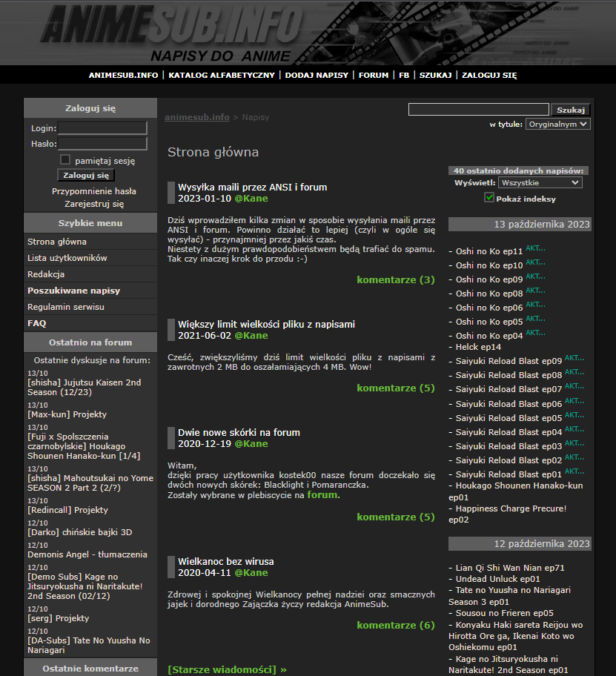Click the search text box beside Szukaj
The height and width of the screenshot is (676, 616).
pyautogui.click(x=478, y=110)
